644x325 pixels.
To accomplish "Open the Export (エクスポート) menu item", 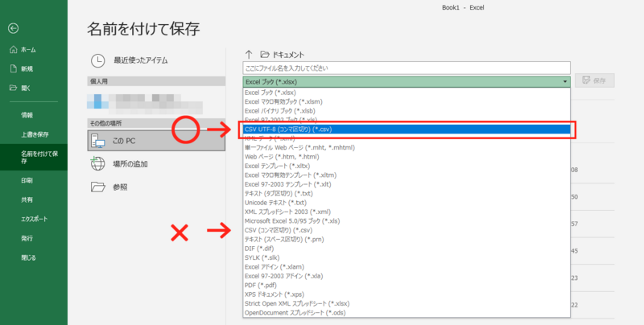I will point(35,219).
